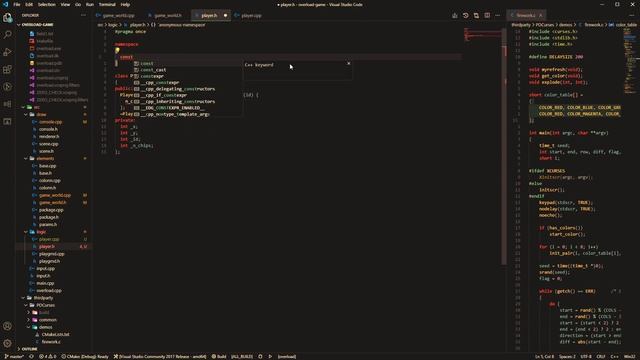Switch to the player.cpp tab
The image size is (640, 360).
point(251,16)
